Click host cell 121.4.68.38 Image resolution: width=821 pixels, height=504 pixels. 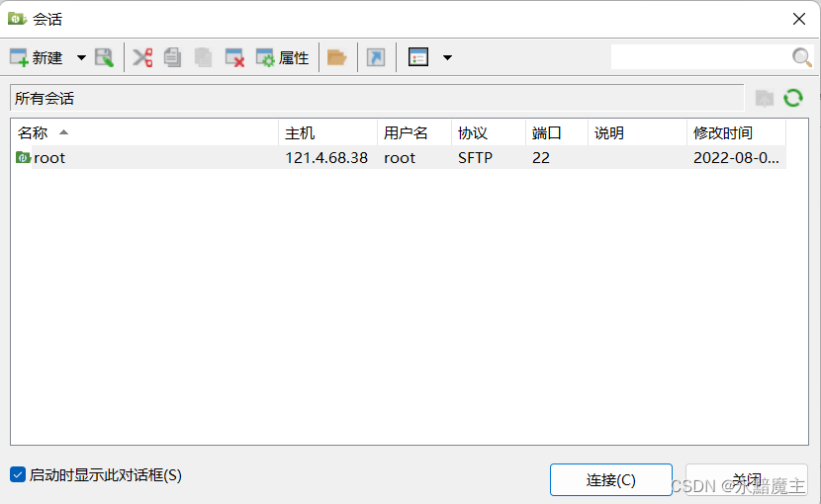[326, 157]
